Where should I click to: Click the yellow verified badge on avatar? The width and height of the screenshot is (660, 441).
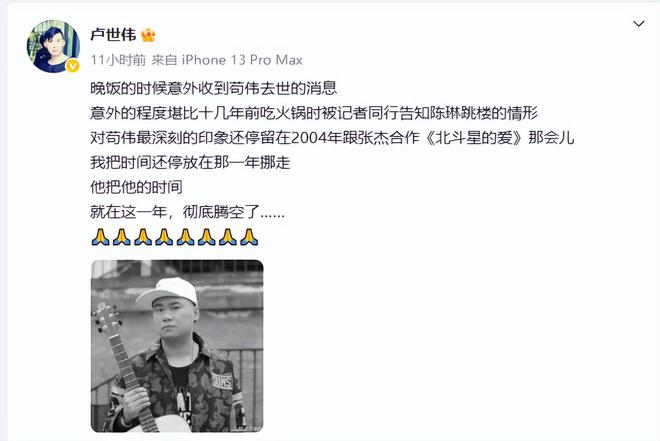73,66
